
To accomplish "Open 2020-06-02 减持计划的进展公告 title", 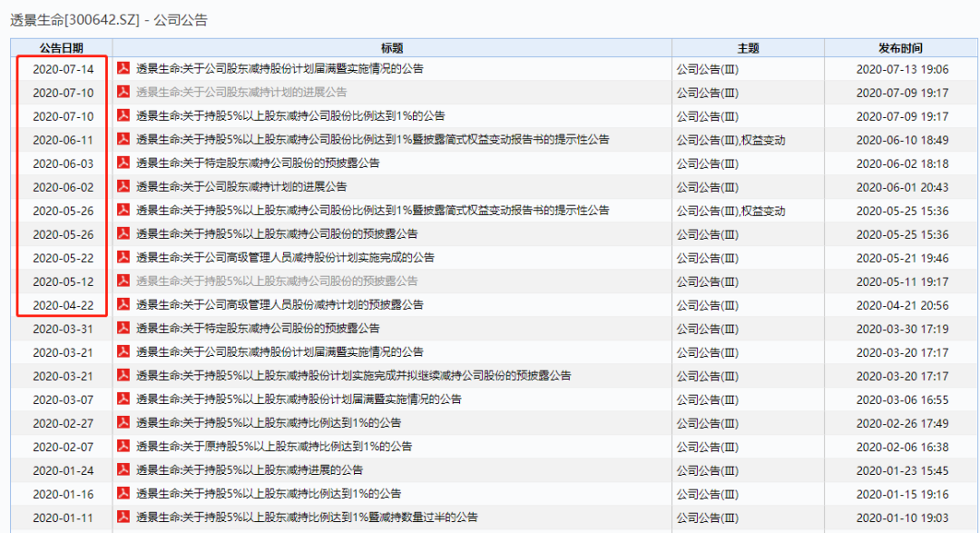I will click(241, 186).
